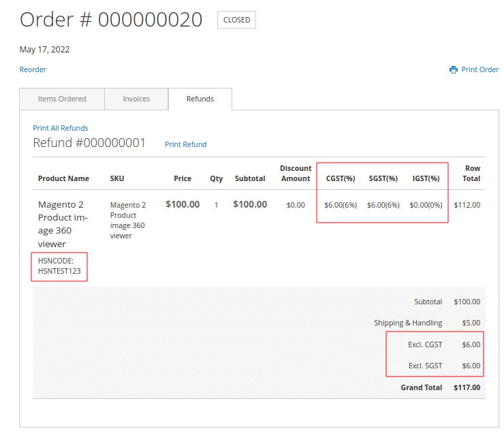Click the Reorder link
The image size is (504, 433).
coord(33,69)
